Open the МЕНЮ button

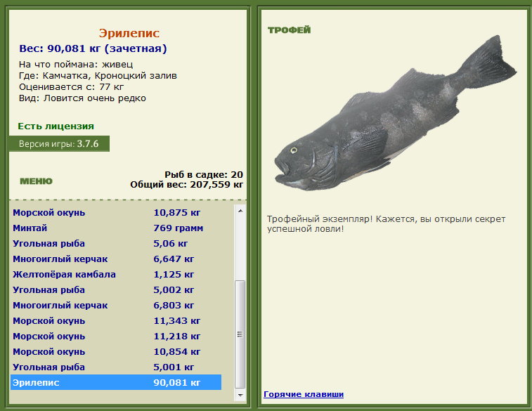[37, 181]
